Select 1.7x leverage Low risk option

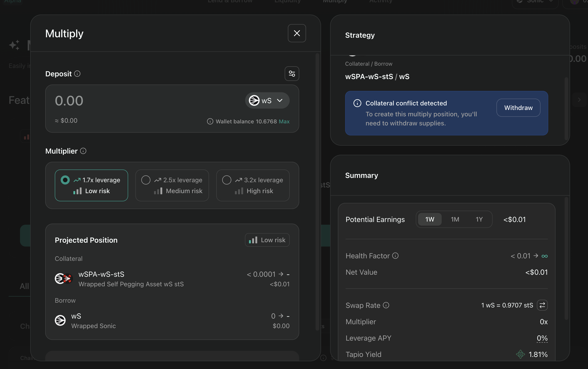coord(91,185)
